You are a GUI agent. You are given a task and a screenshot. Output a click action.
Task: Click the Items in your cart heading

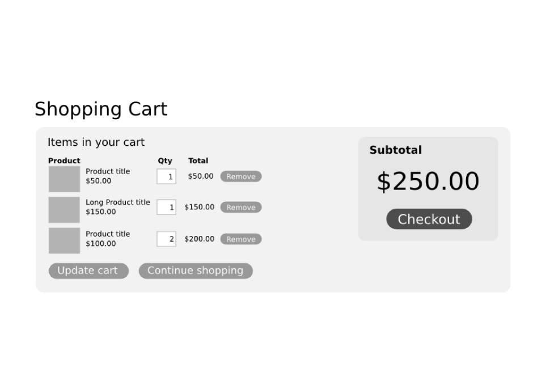tap(96, 142)
